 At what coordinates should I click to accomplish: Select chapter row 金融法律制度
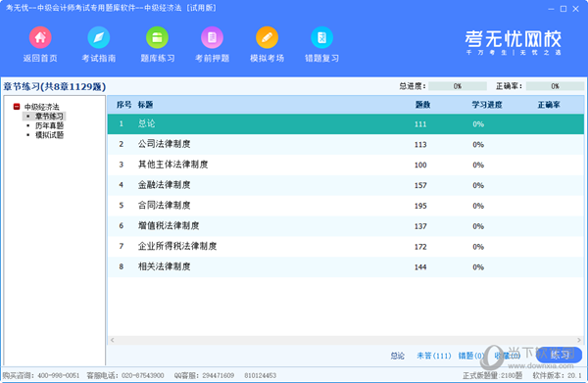click(x=345, y=185)
